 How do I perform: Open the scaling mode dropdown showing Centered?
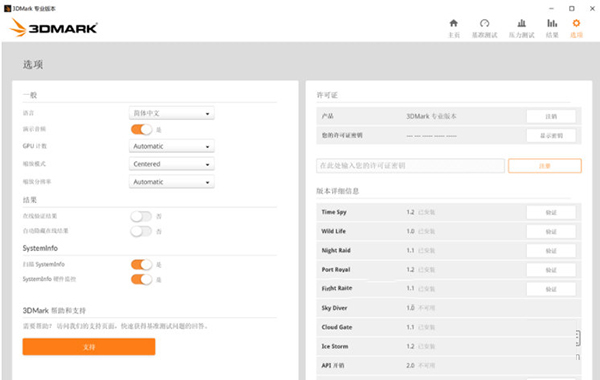(171, 164)
